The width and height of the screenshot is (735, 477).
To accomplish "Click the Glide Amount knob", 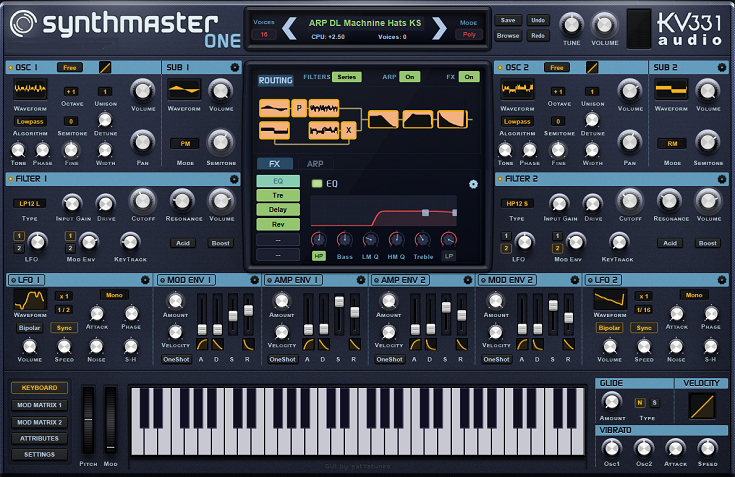I will 611,401.
